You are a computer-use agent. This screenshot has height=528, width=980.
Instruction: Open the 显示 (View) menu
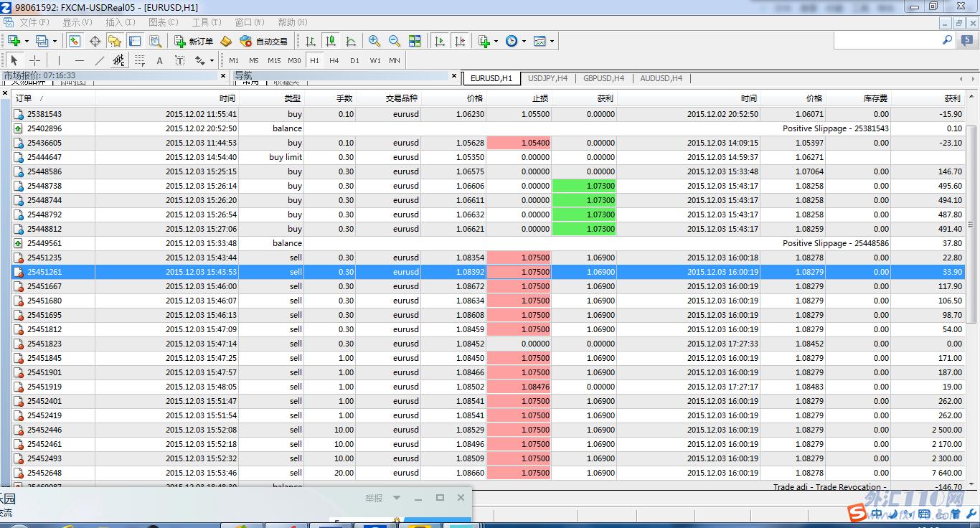(77, 23)
